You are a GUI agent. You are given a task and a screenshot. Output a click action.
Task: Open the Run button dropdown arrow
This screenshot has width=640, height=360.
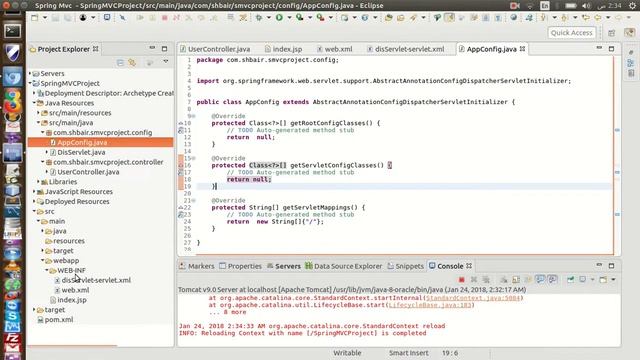289,18
